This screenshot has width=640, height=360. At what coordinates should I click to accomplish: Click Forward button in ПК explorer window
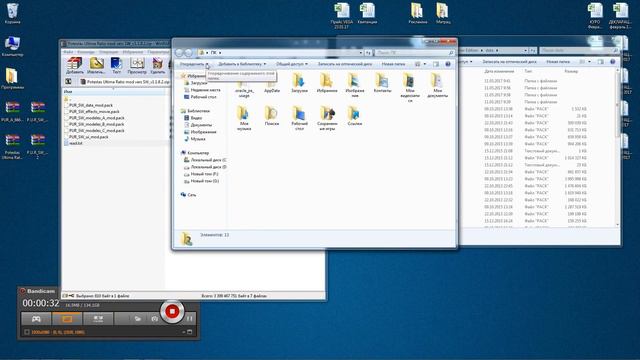click(x=189, y=53)
